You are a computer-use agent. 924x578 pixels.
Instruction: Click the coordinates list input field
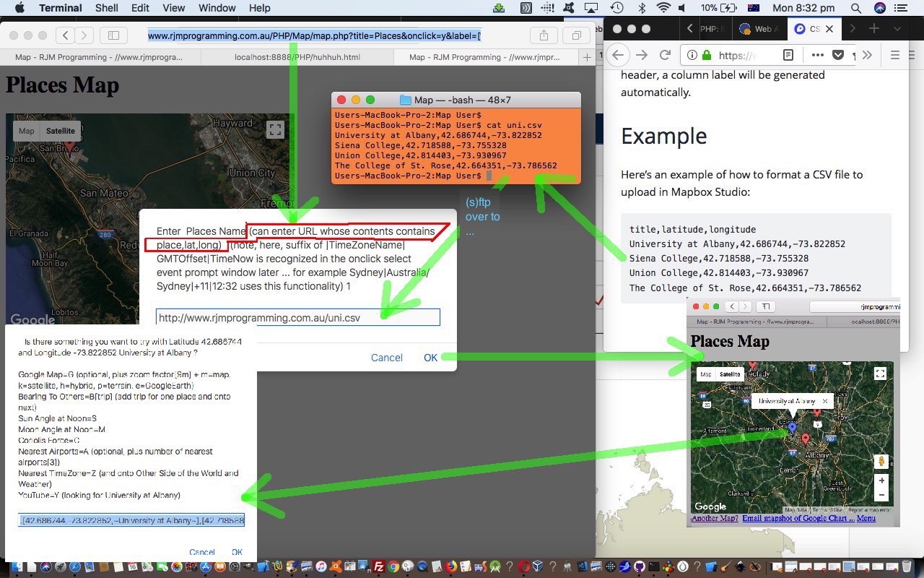point(131,520)
